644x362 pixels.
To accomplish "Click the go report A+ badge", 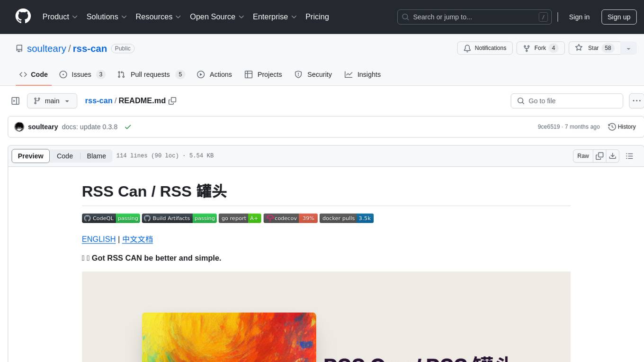I will tap(240, 218).
